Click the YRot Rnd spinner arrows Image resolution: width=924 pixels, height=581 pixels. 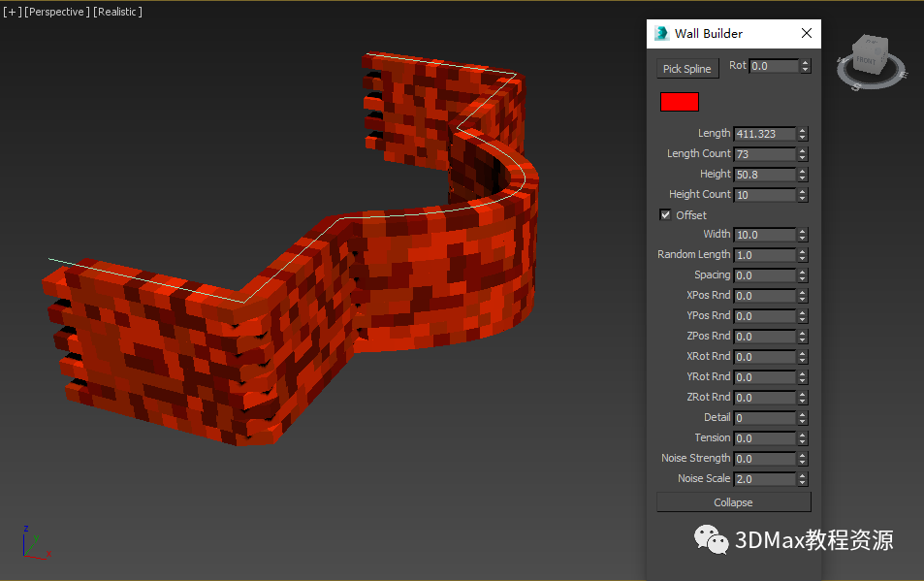802,377
